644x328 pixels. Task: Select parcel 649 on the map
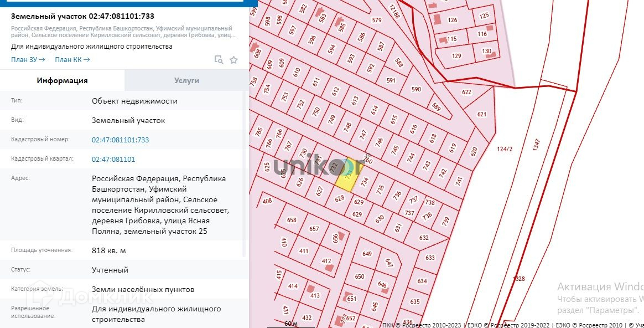click(x=367, y=254)
